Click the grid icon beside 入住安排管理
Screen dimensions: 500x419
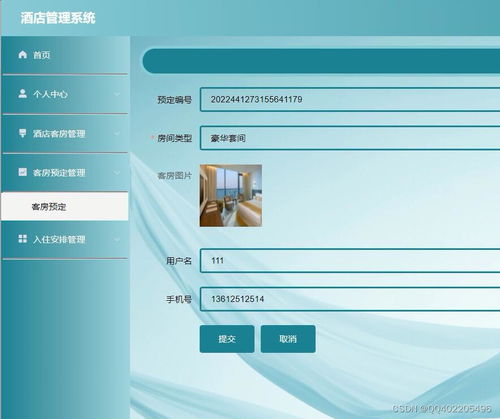[22, 239]
